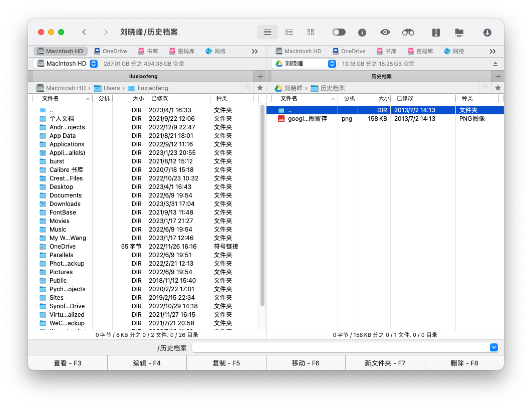The width and height of the screenshot is (532, 407).
Task: Switch to full list view mode
Action: tap(268, 32)
